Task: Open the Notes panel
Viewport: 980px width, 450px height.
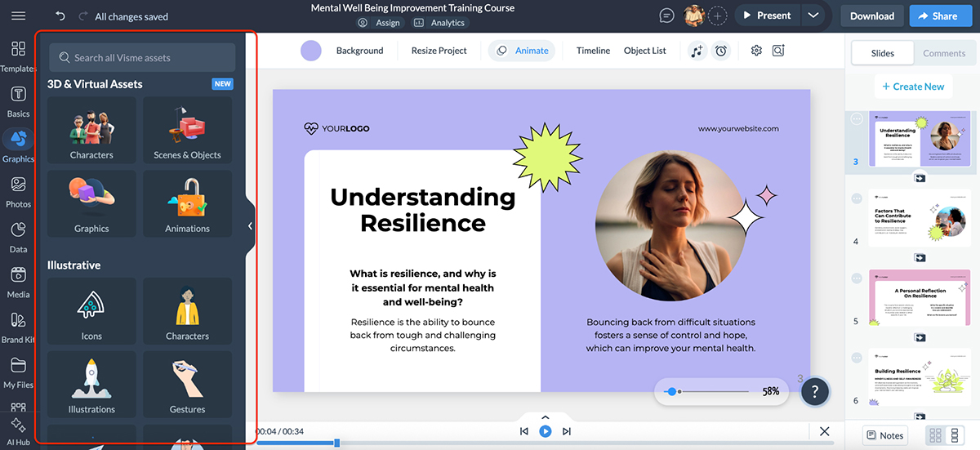Action: point(885,435)
